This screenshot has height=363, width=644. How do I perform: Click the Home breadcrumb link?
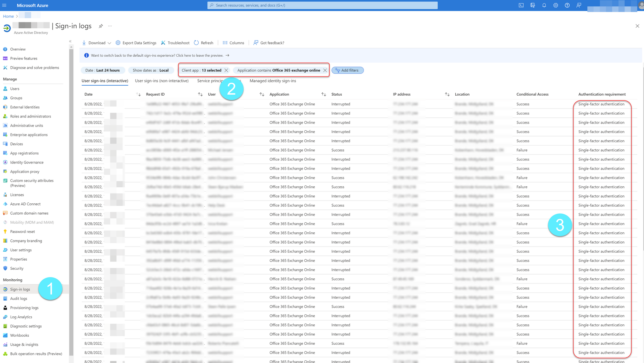8,16
